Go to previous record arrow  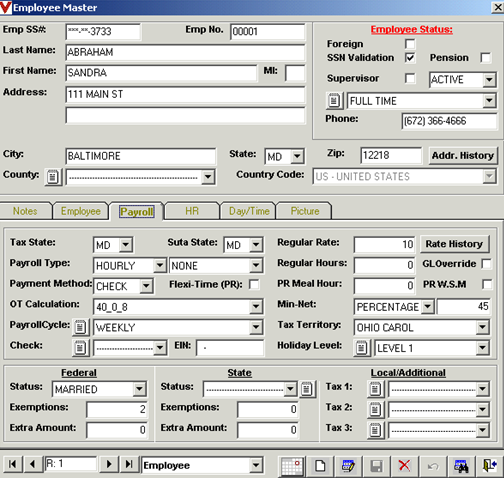[32, 464]
